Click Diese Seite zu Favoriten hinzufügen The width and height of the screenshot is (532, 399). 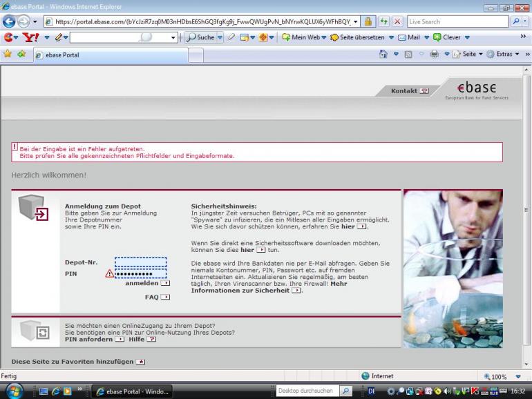click(78, 362)
